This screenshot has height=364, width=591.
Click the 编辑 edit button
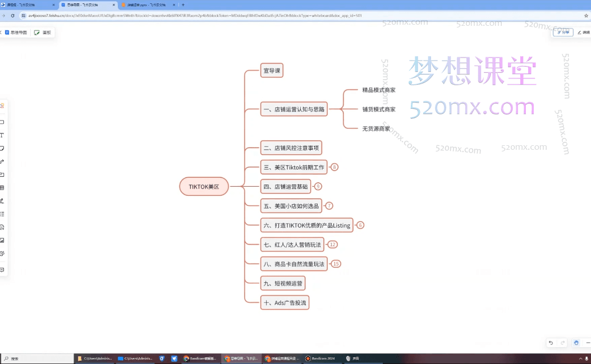pyautogui.click(x=584, y=32)
